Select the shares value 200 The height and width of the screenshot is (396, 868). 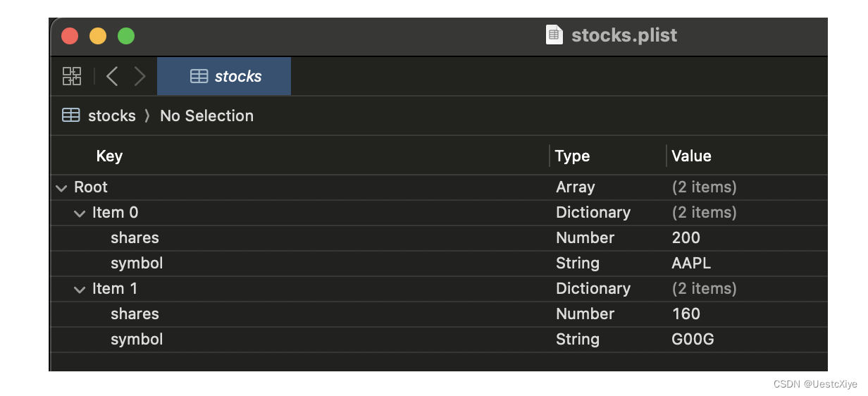tap(686, 237)
